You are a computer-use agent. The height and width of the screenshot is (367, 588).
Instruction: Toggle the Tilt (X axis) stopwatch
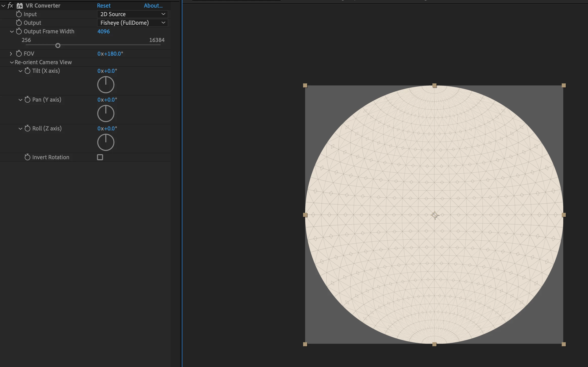(28, 71)
